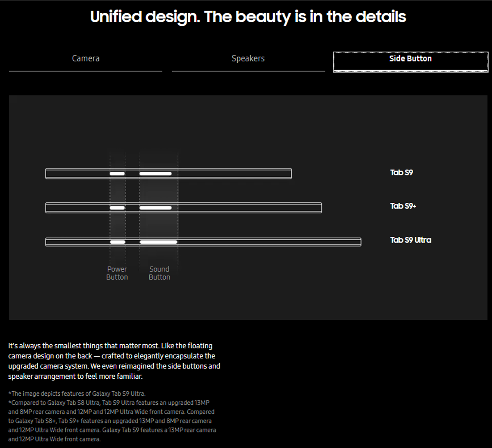Click the power button on Tab S9+ outline

tap(117, 208)
